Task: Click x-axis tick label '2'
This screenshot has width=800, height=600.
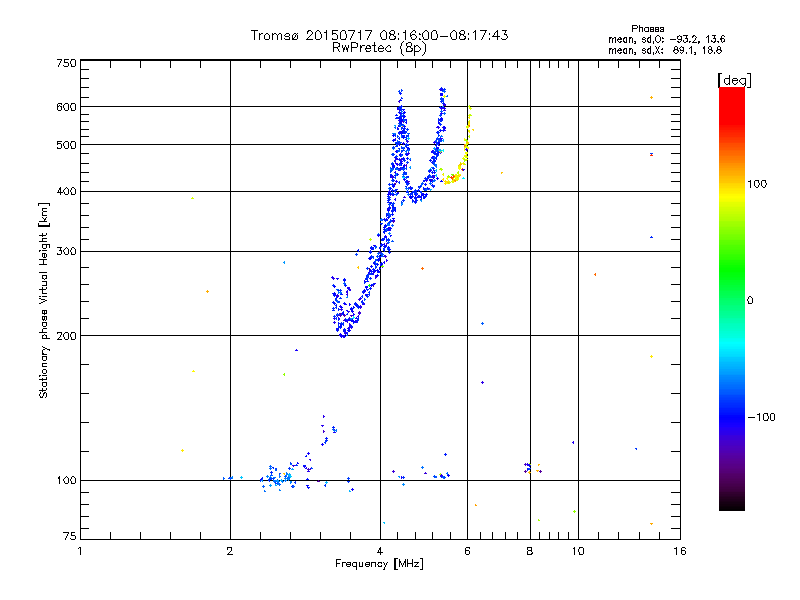Action: point(230,551)
